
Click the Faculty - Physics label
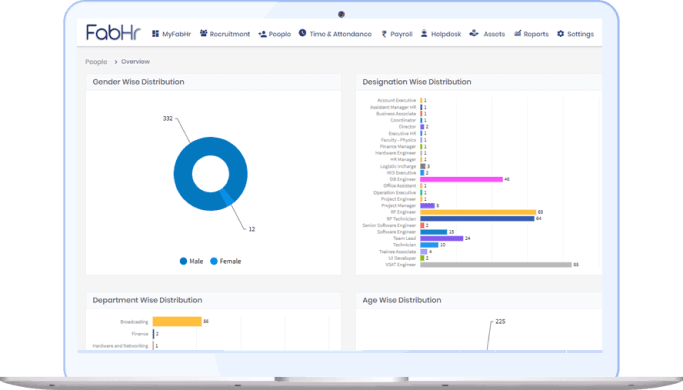398,140
